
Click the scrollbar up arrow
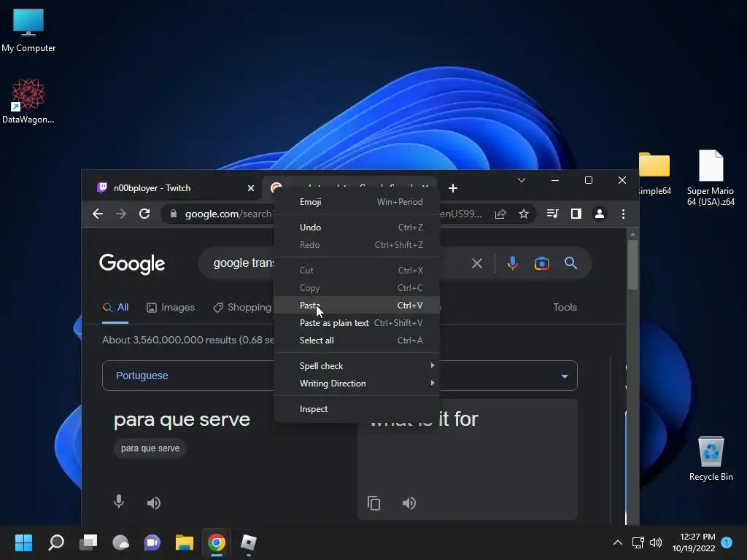click(x=632, y=234)
